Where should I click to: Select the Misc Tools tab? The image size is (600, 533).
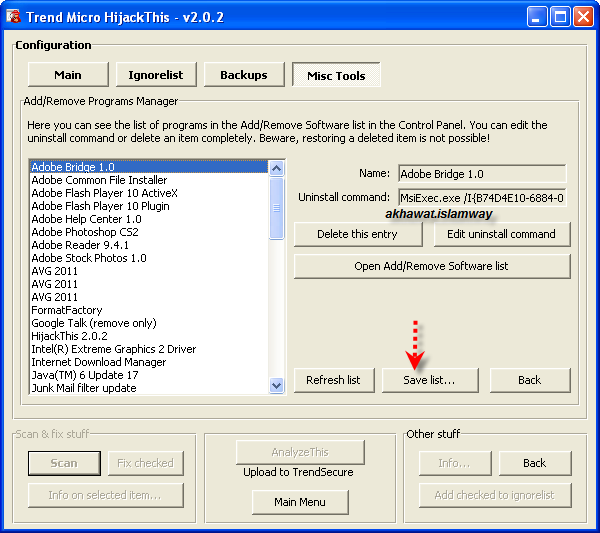(336, 75)
